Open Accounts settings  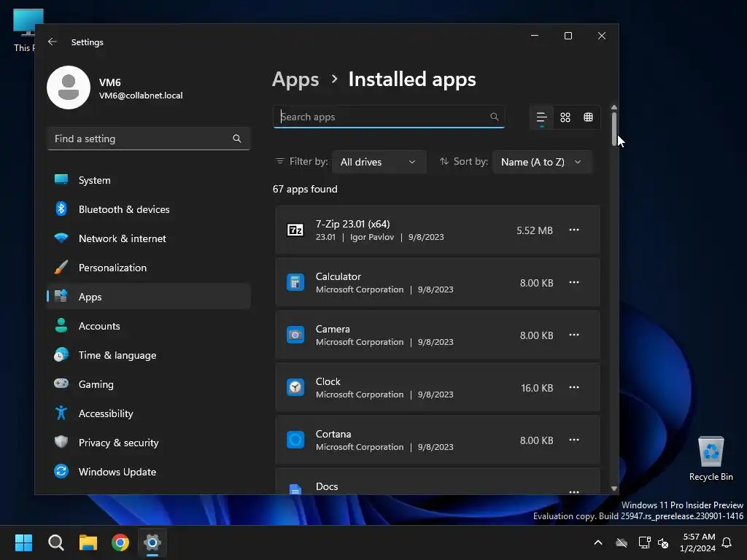tap(149, 326)
